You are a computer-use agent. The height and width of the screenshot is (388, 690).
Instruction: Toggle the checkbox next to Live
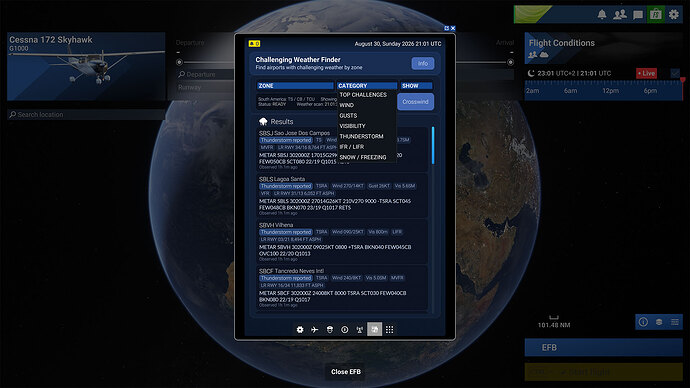675,73
